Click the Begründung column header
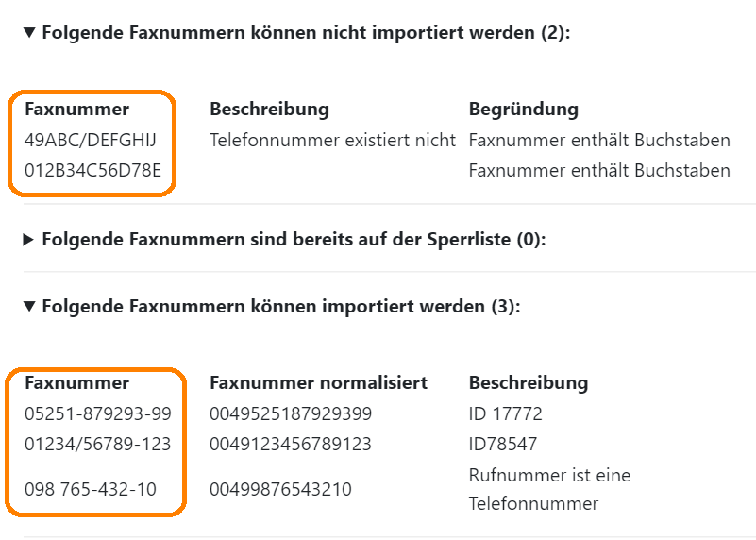This screenshot has height=540, width=756. [x=524, y=109]
